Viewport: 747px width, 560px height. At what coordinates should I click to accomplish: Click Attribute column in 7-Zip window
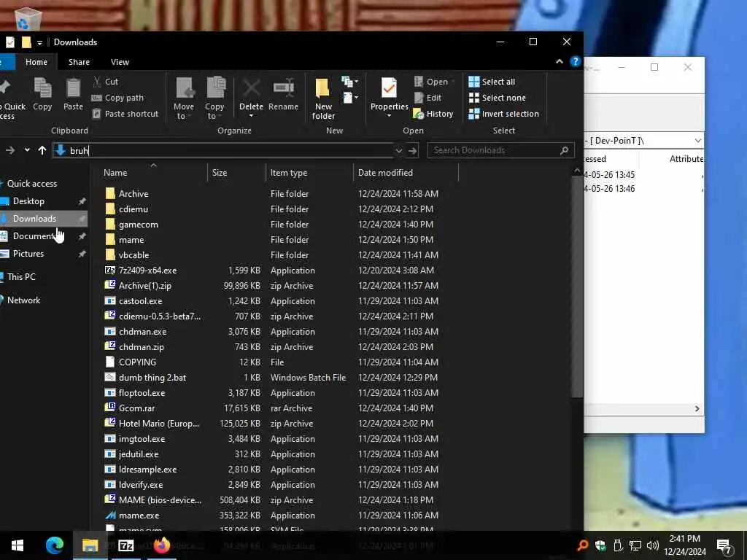coord(686,159)
